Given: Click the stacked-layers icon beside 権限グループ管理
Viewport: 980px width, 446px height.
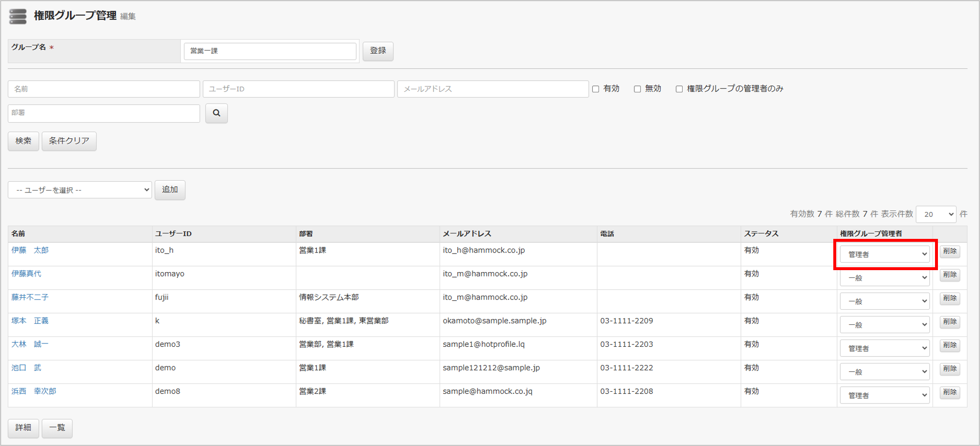Looking at the screenshot, I should point(18,16).
